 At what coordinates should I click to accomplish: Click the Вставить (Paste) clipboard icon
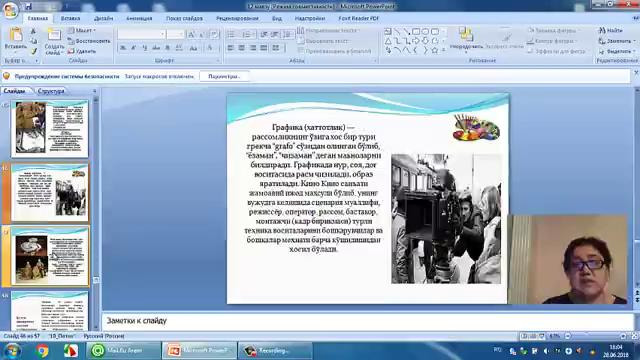point(16,35)
